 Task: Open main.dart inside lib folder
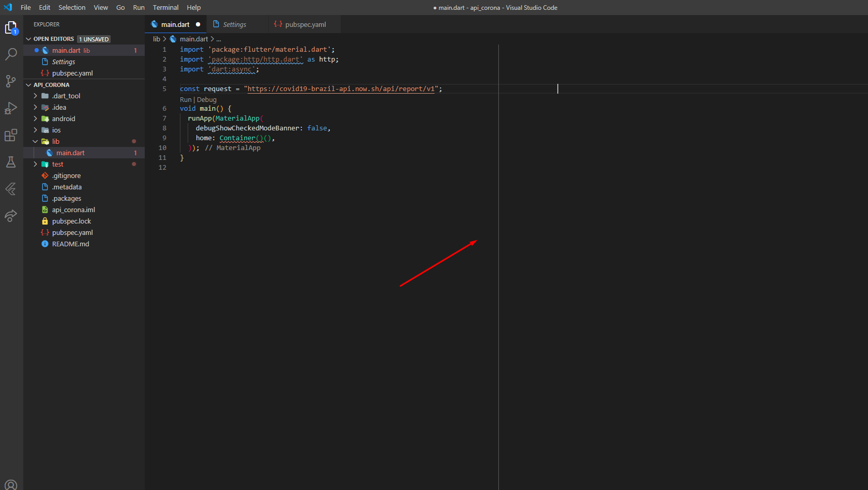click(84, 153)
